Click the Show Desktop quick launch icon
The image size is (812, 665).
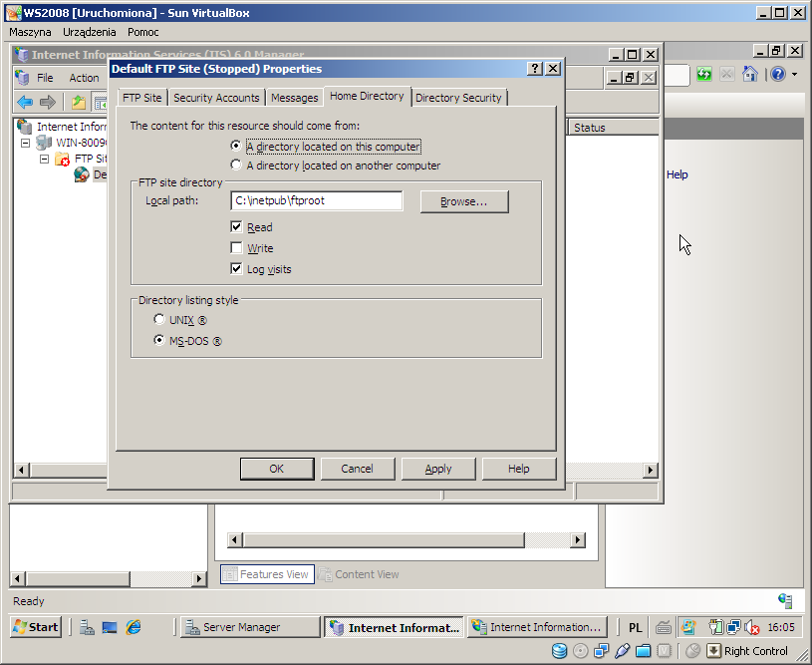point(110,627)
